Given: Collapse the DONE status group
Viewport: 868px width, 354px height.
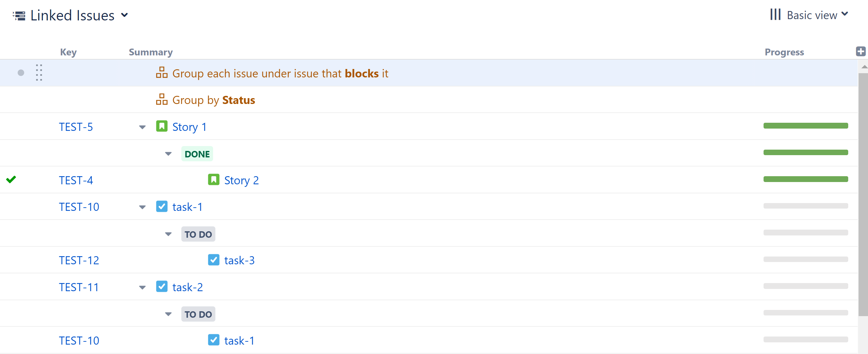Looking at the screenshot, I should pos(168,154).
